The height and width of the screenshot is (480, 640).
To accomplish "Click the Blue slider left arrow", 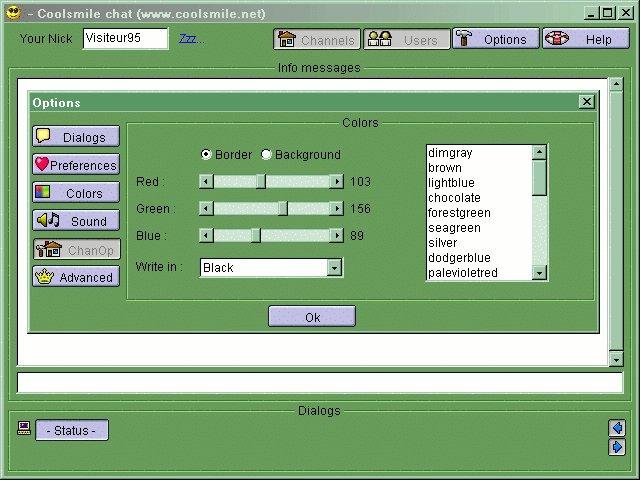I will click(x=206, y=236).
